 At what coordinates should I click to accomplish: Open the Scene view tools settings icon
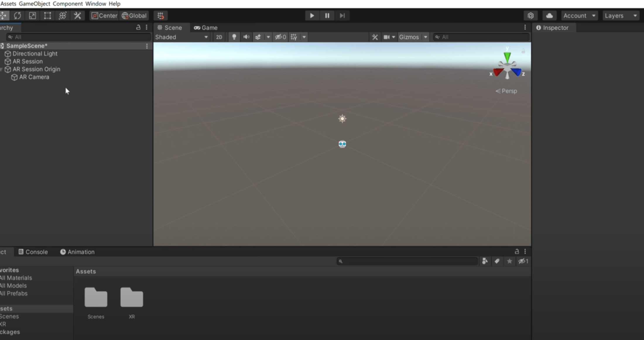pyautogui.click(x=375, y=37)
